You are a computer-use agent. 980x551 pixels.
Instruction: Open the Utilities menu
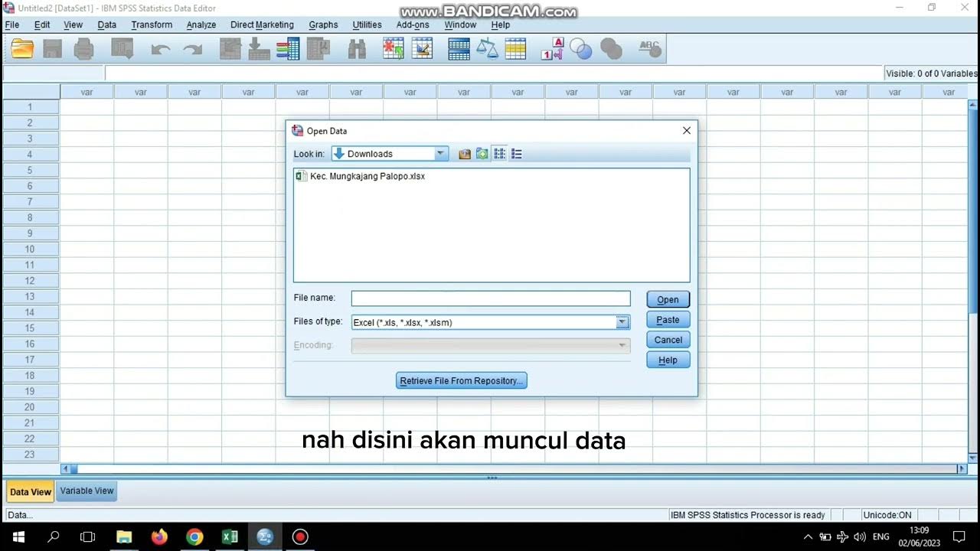(x=367, y=24)
